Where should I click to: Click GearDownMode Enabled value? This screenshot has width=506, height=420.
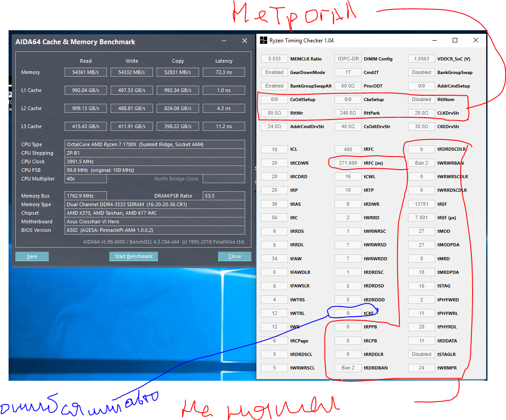(x=274, y=72)
